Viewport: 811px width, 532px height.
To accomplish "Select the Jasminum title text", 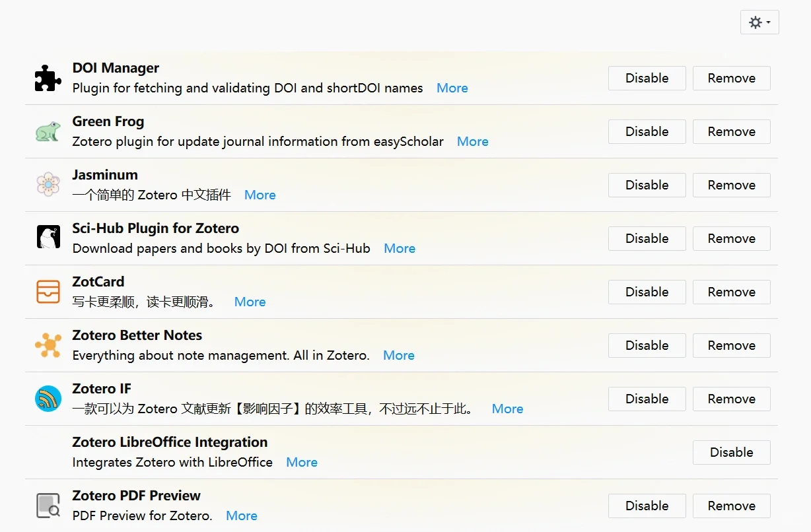I will point(105,175).
